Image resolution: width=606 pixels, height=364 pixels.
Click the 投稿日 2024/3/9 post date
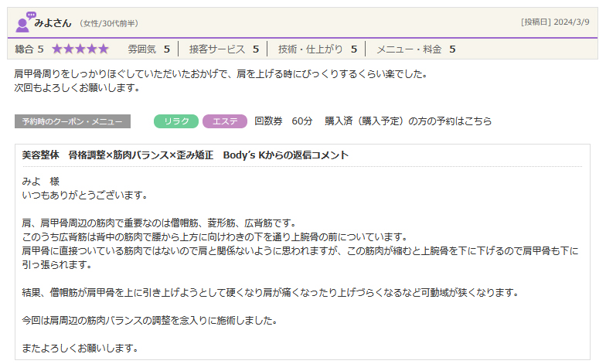click(x=555, y=22)
